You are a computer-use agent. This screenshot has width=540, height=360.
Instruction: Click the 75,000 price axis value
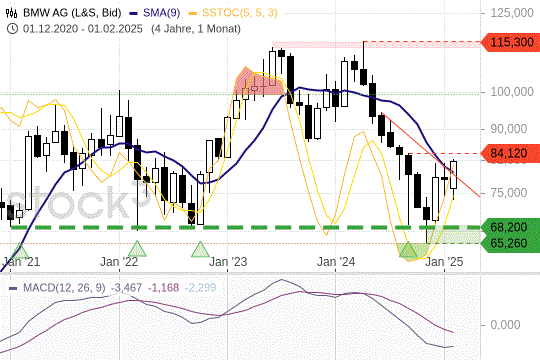tap(509, 193)
